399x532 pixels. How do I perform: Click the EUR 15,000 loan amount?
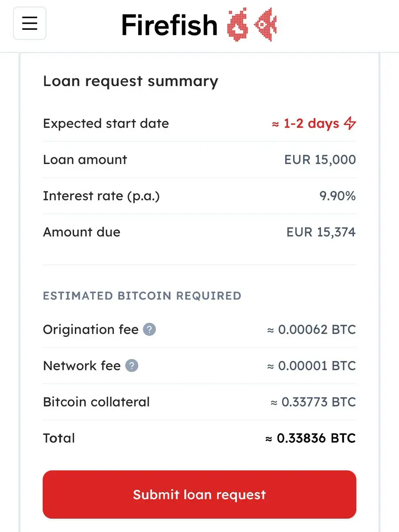click(x=320, y=160)
